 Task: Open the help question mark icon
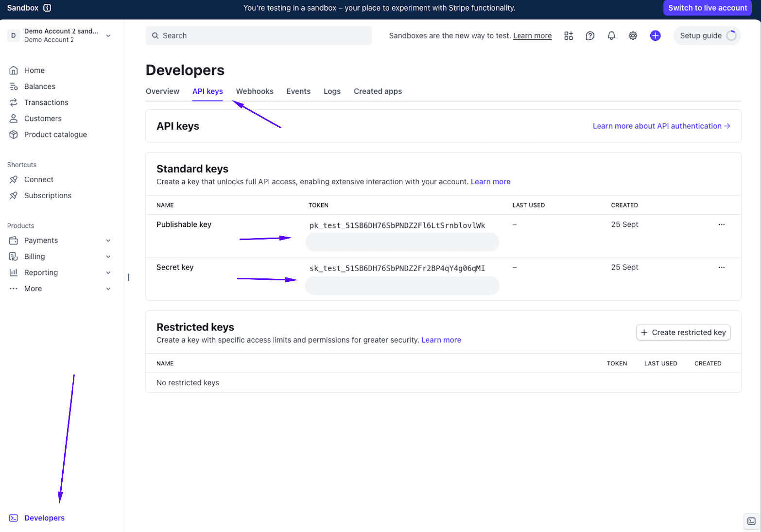click(x=590, y=35)
